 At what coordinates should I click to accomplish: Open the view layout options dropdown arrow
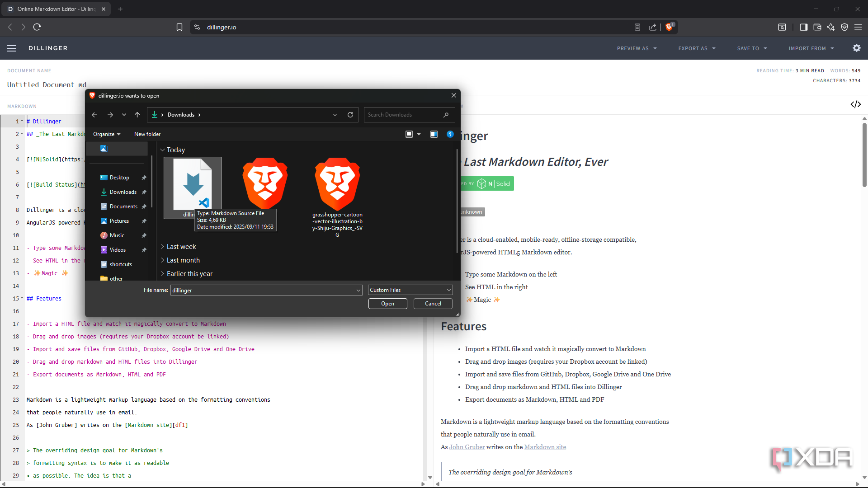pyautogui.click(x=419, y=134)
